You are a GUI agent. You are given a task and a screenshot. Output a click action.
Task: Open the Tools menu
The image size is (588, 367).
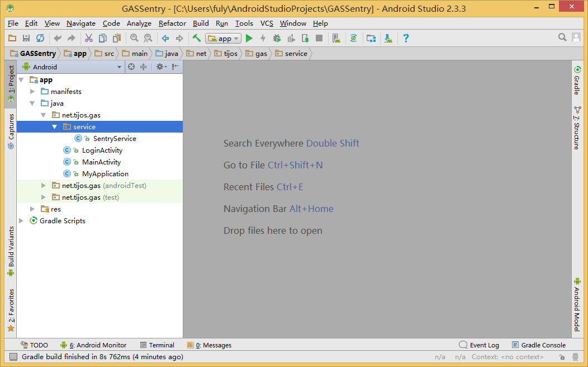pyautogui.click(x=244, y=23)
